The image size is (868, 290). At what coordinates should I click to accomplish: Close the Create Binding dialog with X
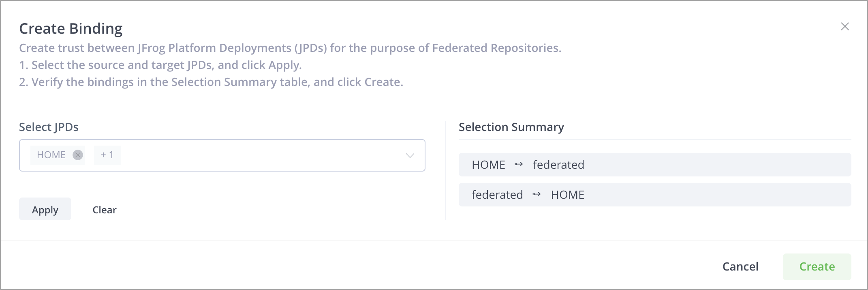tap(845, 26)
